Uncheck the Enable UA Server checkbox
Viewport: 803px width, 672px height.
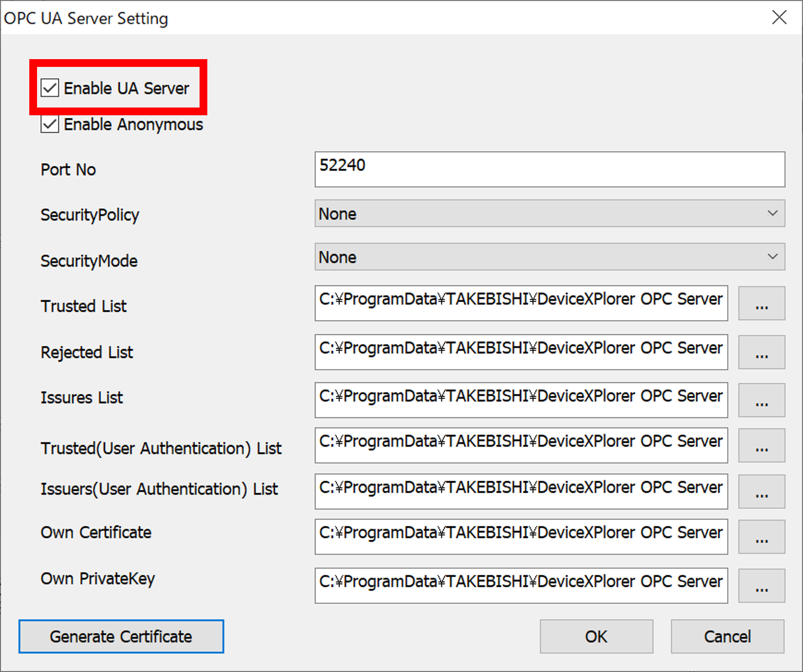[x=49, y=88]
